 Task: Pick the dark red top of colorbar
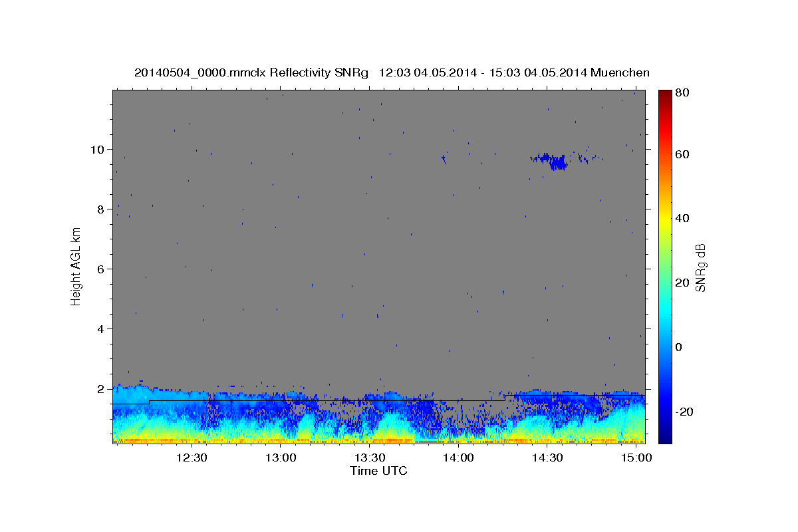click(x=664, y=96)
